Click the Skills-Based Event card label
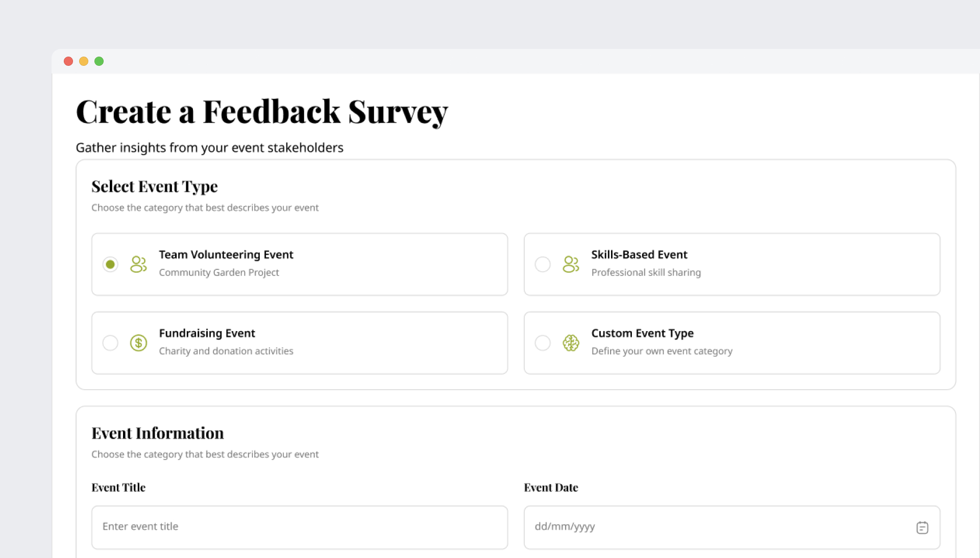This screenshot has width=980, height=558. tap(639, 255)
